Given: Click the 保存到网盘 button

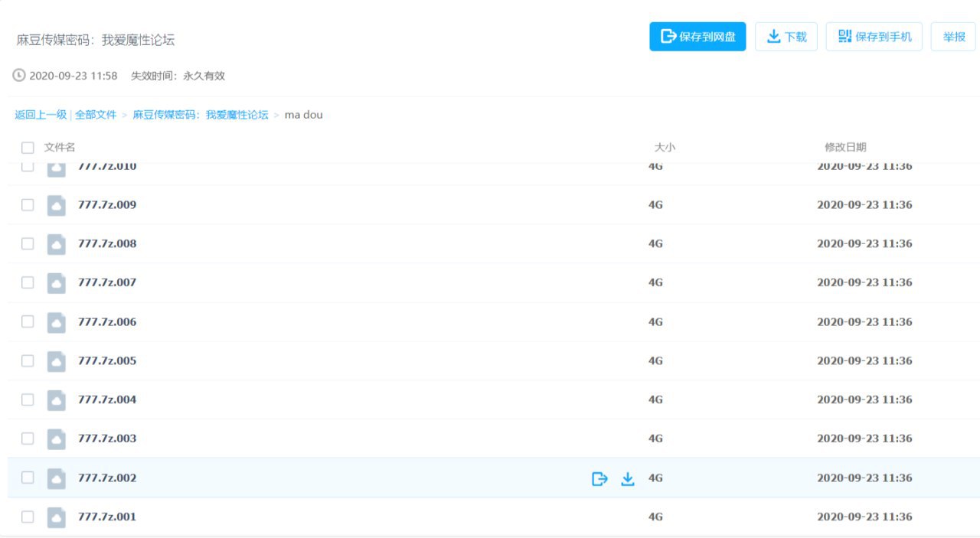Looking at the screenshot, I should tap(697, 37).
